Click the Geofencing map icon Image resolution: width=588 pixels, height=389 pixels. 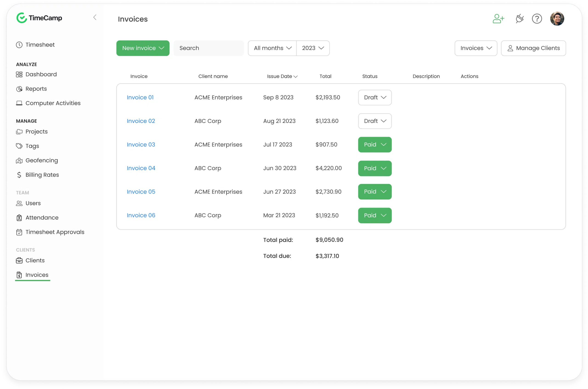click(19, 161)
